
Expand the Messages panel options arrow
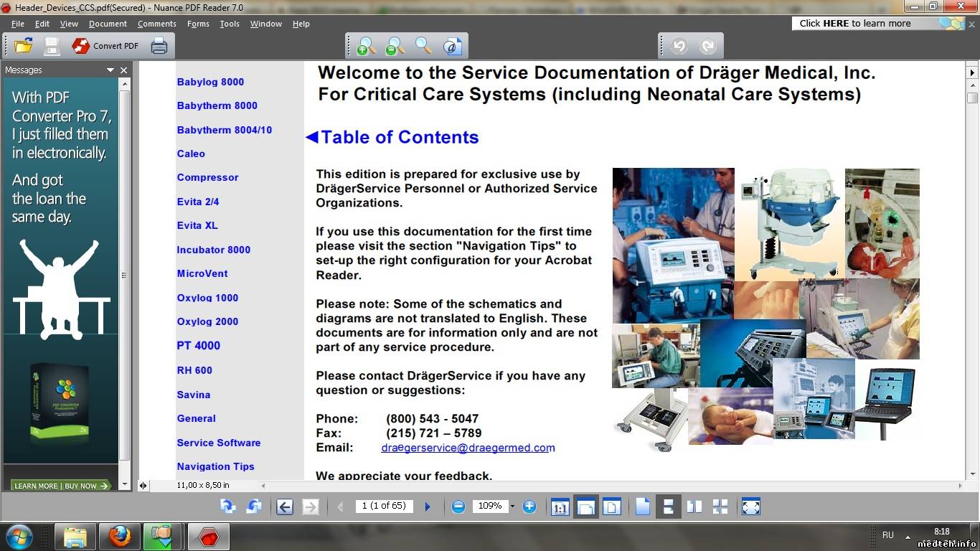[110, 70]
